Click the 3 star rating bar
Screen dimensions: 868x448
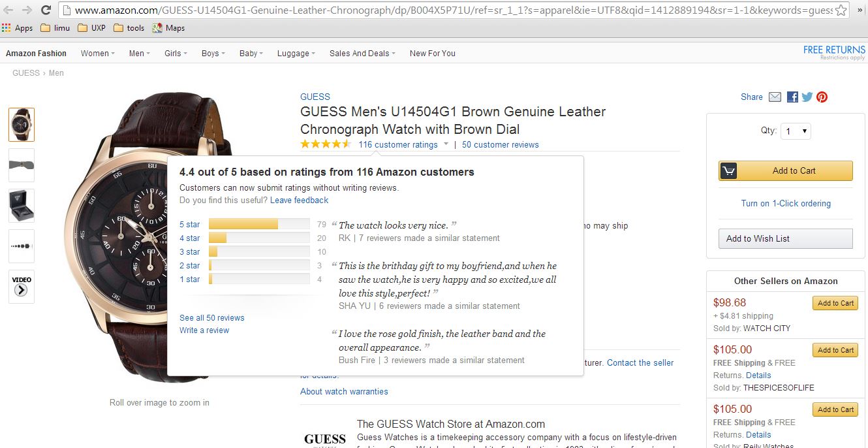259,252
